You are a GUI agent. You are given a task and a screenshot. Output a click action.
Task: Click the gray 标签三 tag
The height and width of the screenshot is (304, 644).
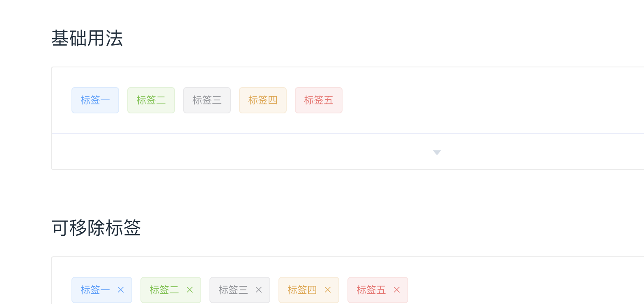coord(207,100)
